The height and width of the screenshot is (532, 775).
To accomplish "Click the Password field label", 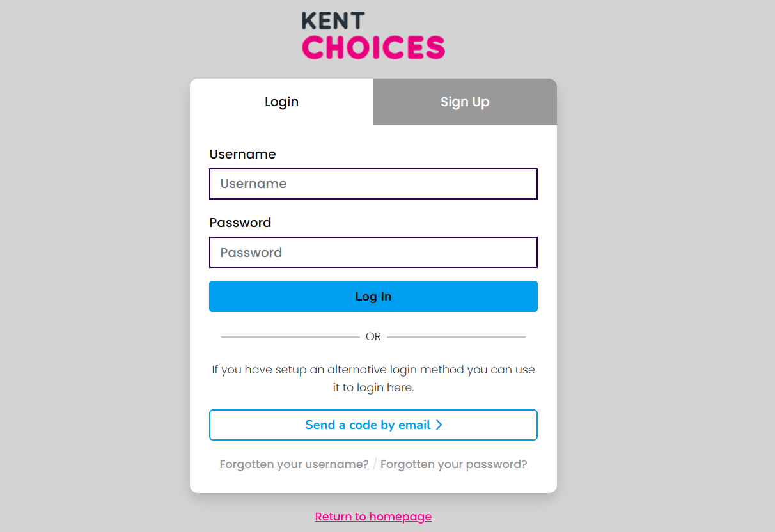I will [x=240, y=223].
